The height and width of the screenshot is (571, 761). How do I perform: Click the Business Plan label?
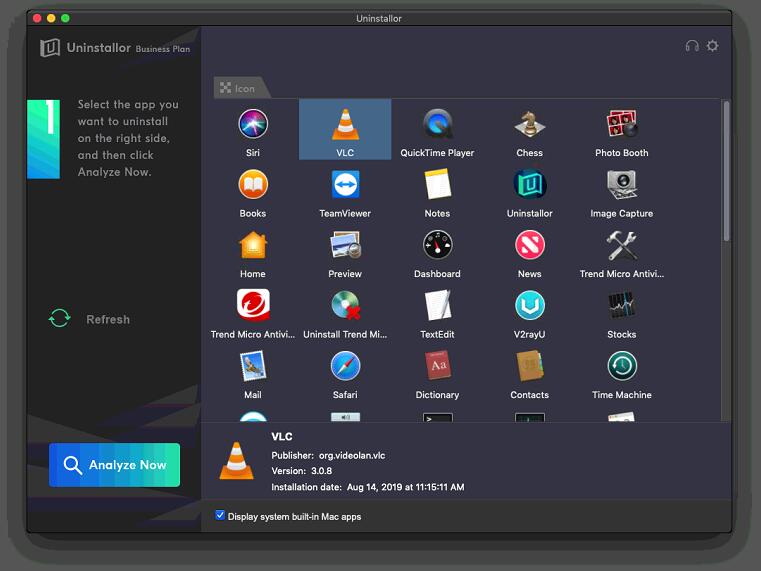pyautogui.click(x=163, y=49)
